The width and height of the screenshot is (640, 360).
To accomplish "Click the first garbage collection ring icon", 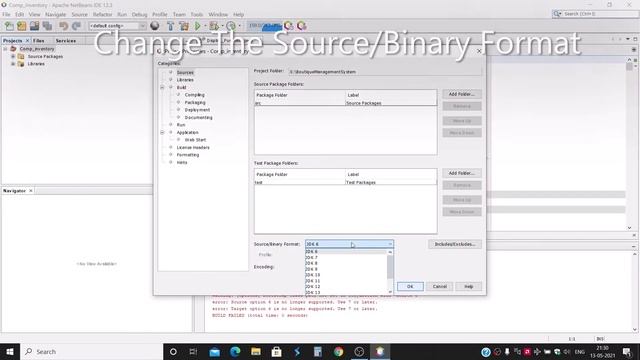I will click(289, 26).
